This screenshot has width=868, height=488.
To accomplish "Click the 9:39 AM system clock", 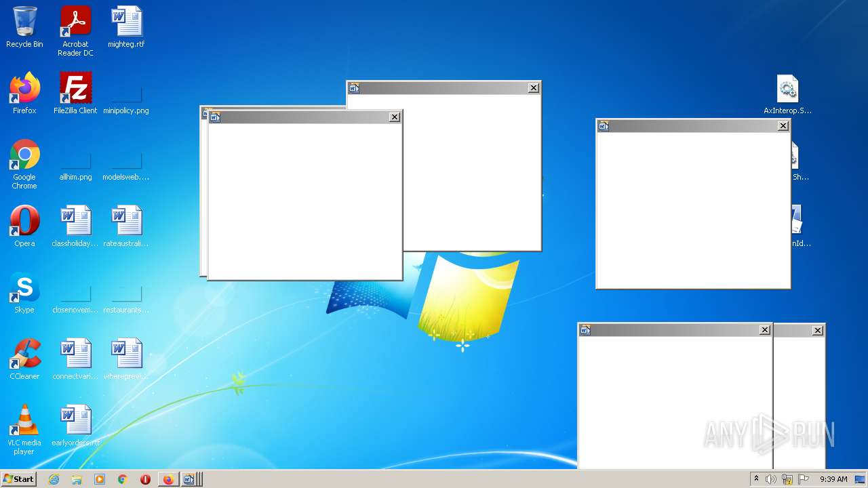I will click(x=833, y=479).
